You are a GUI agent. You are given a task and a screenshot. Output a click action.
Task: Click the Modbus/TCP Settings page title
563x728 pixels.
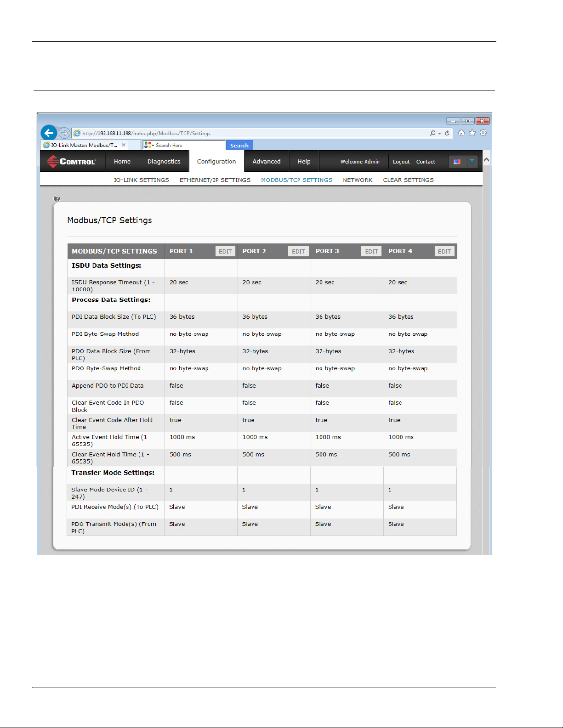109,220
